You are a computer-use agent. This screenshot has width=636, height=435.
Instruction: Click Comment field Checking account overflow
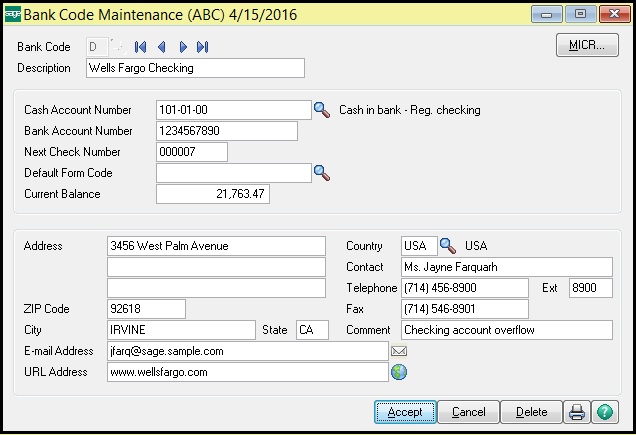tap(507, 330)
